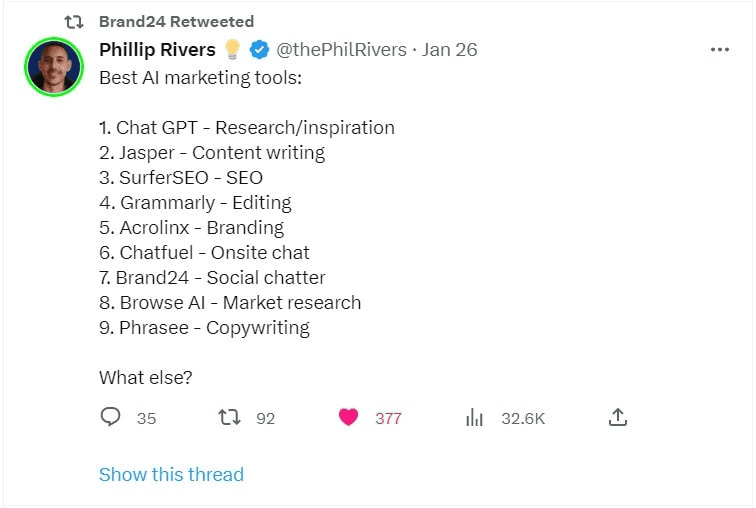Toggle the pink heart like icon

(348, 417)
